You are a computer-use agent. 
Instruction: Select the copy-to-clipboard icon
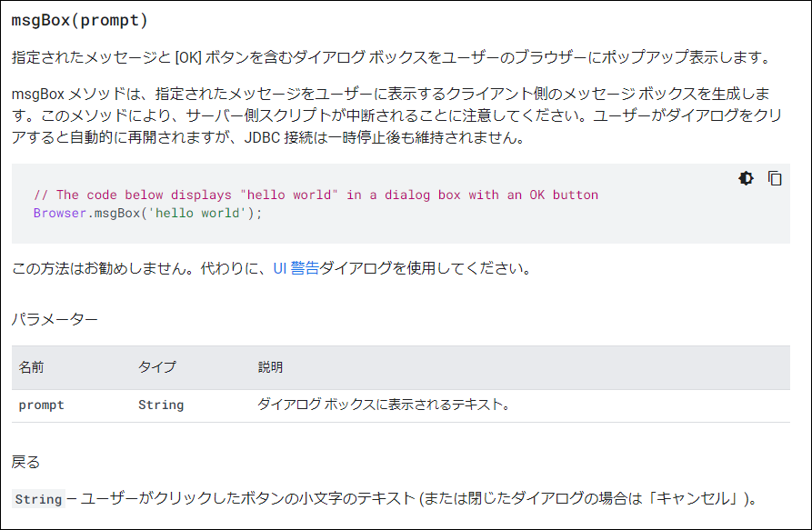pyautogui.click(x=774, y=178)
